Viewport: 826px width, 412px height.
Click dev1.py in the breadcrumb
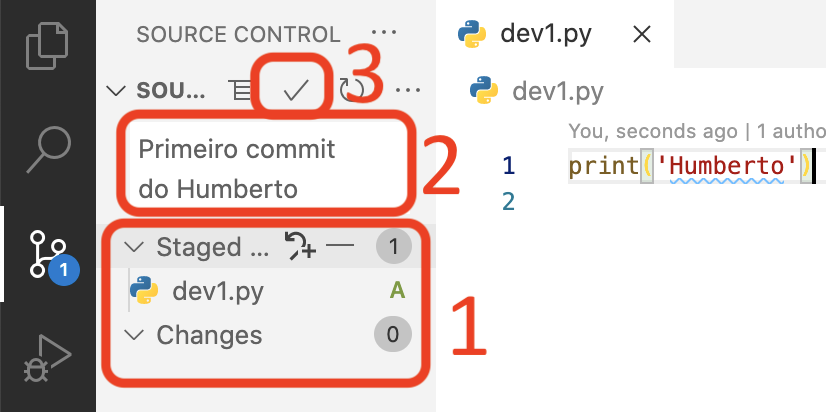point(557,91)
